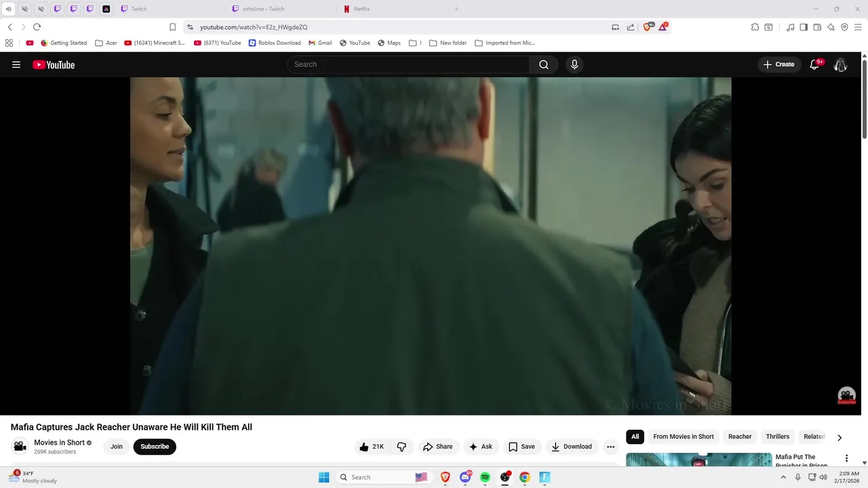This screenshot has width=868, height=488.
Task: Open the apps grid in bookmarks bar
Action: click(9, 43)
